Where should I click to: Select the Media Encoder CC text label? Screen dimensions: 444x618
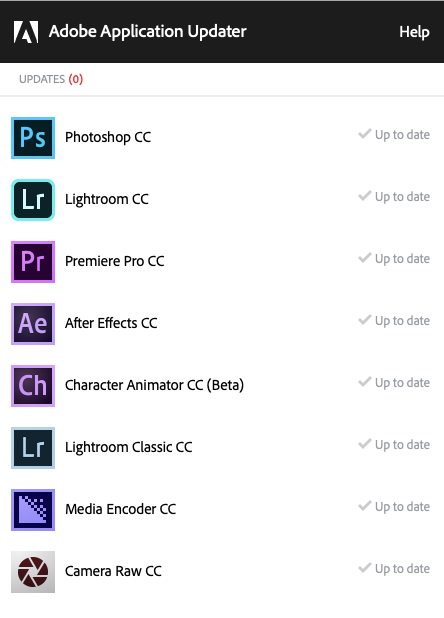[x=121, y=509]
